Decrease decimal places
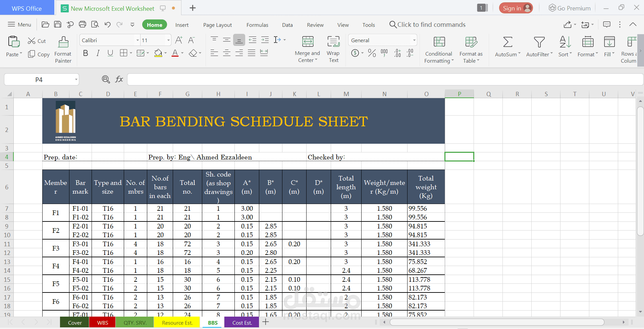The width and height of the screenshot is (644, 329). point(410,53)
